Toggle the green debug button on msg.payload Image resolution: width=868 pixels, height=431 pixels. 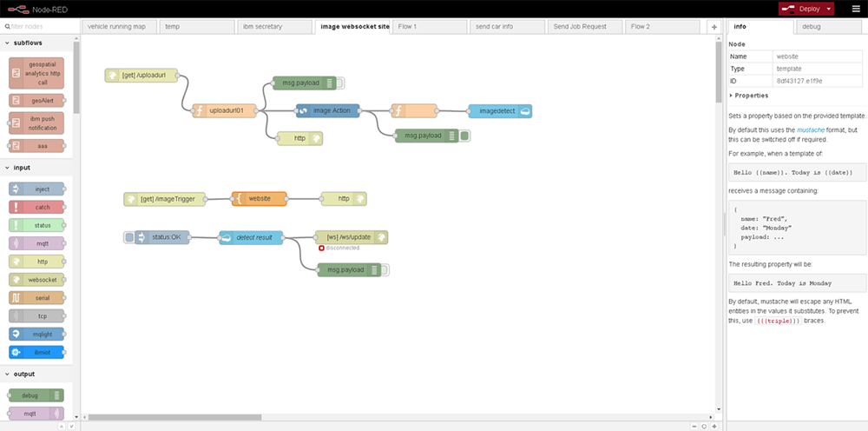coord(464,136)
